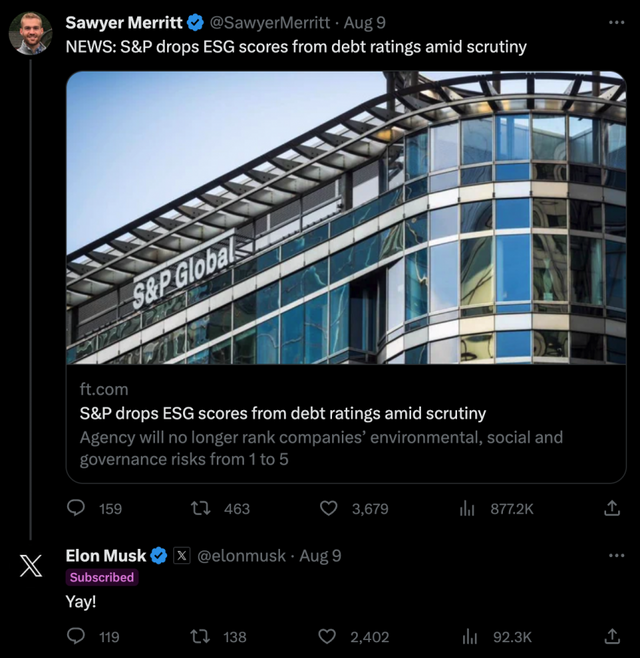The image size is (640, 658).
Task: Share Elon Musk's Yay! reply
Action: tap(612, 636)
